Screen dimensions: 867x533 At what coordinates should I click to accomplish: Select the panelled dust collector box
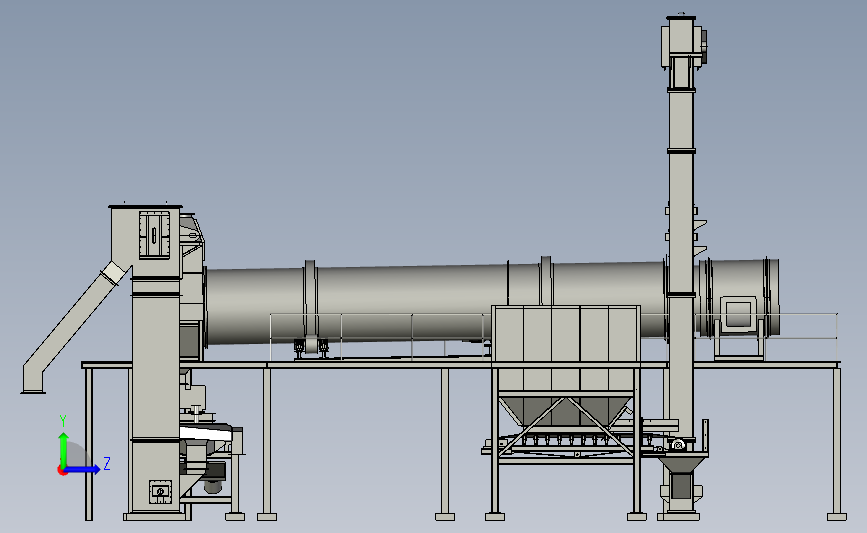click(566, 348)
